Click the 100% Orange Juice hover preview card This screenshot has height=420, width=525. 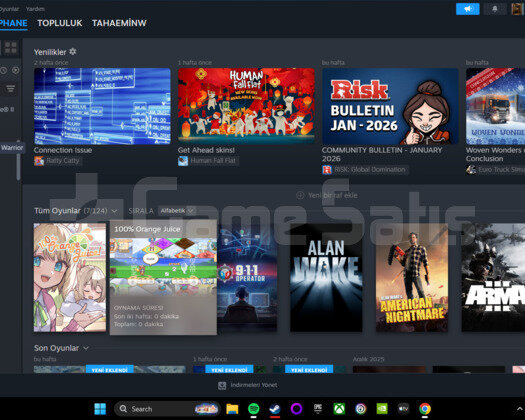click(163, 277)
